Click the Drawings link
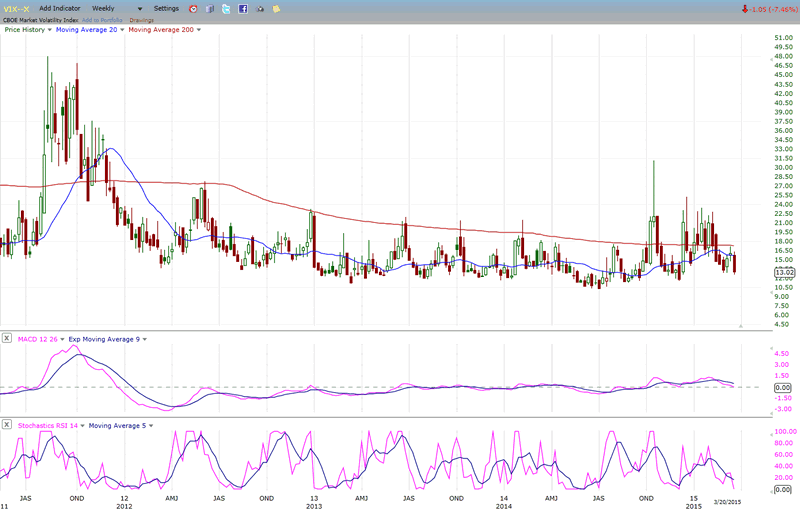 [x=142, y=19]
